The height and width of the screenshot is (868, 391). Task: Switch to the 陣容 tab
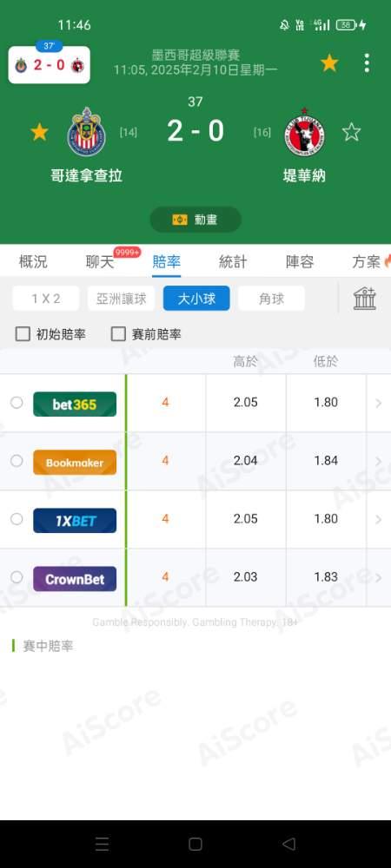pyautogui.click(x=300, y=262)
